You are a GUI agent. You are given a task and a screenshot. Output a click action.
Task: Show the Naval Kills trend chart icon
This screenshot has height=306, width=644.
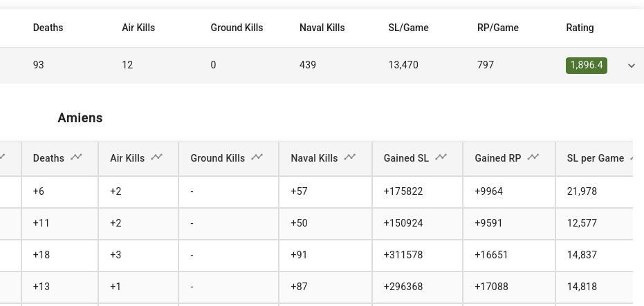tap(350, 157)
